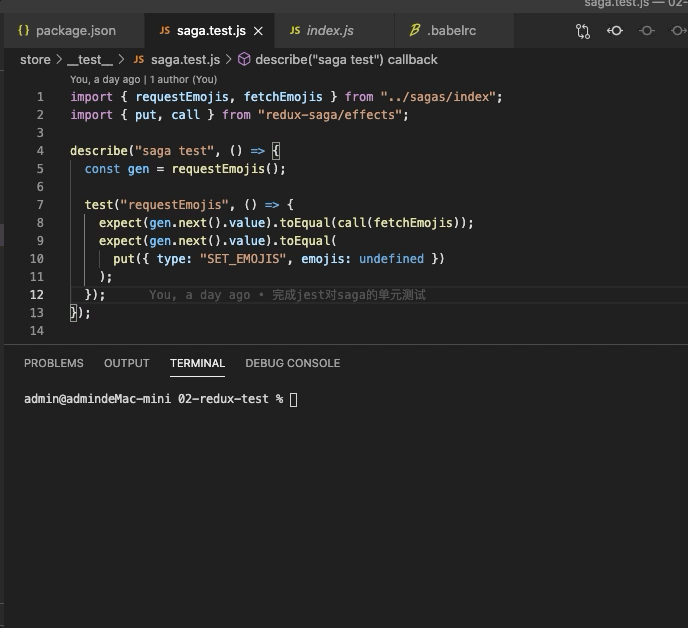Viewport: 688px width, 628px height.
Task: Open the package.json tab
Action: tap(74, 31)
